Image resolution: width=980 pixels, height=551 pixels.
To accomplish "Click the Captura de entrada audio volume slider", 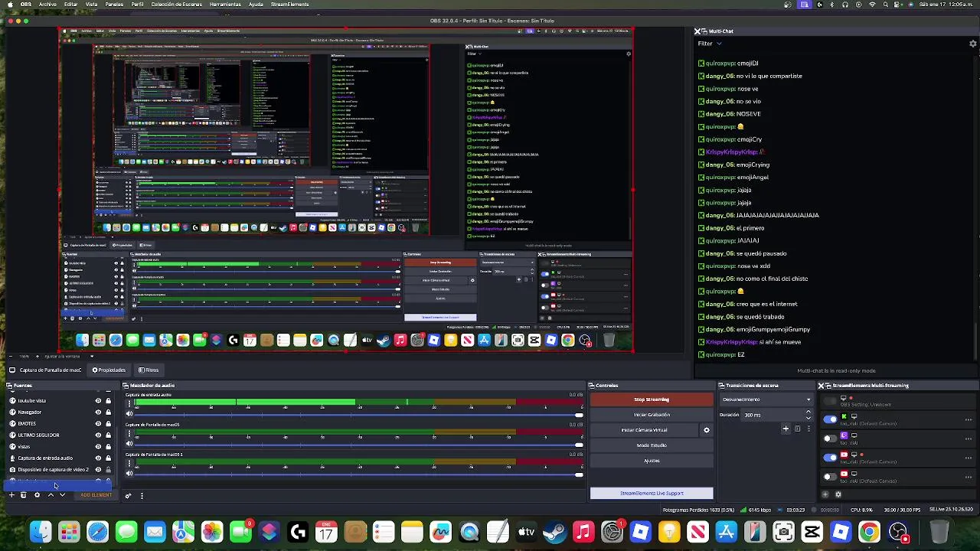I will [x=359, y=415].
